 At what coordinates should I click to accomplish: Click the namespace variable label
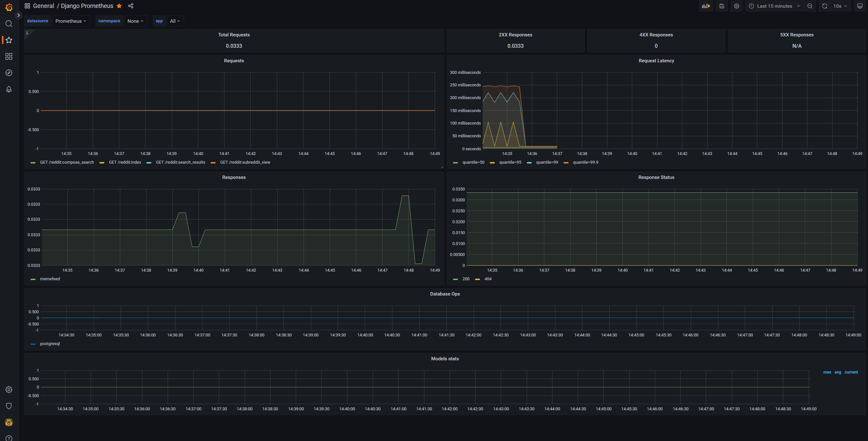pos(109,21)
